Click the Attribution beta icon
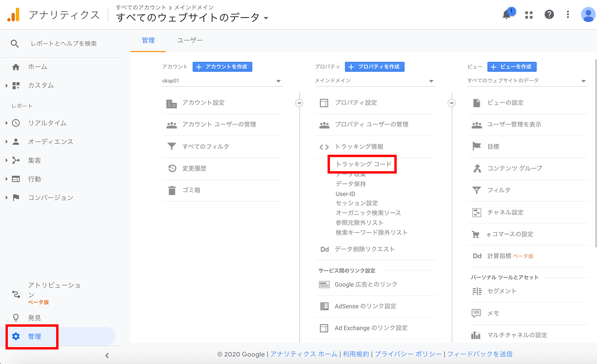 16,294
